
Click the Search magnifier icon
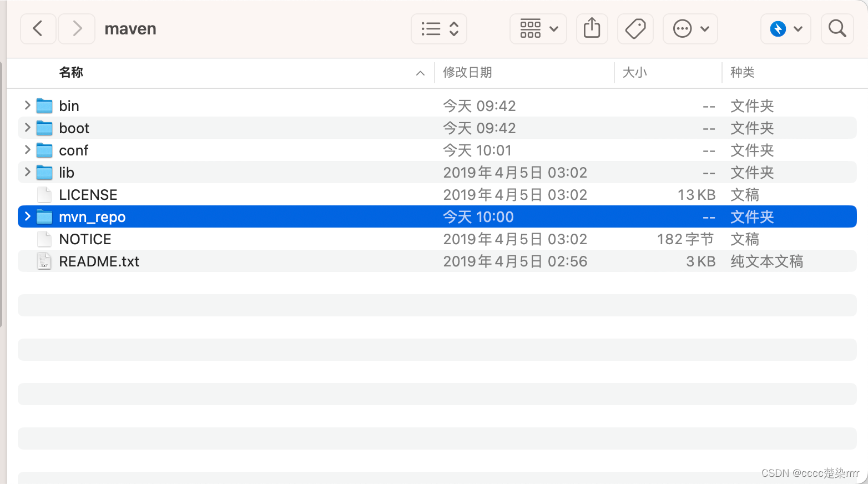[x=837, y=28]
